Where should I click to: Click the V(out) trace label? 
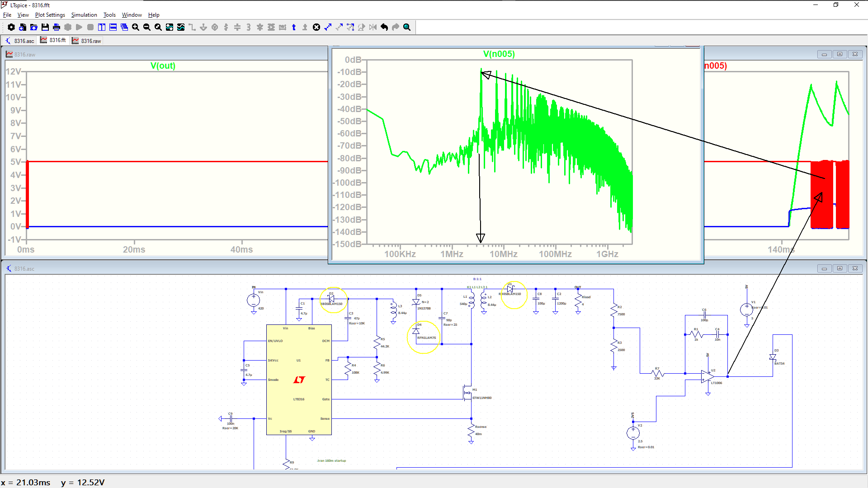click(163, 66)
